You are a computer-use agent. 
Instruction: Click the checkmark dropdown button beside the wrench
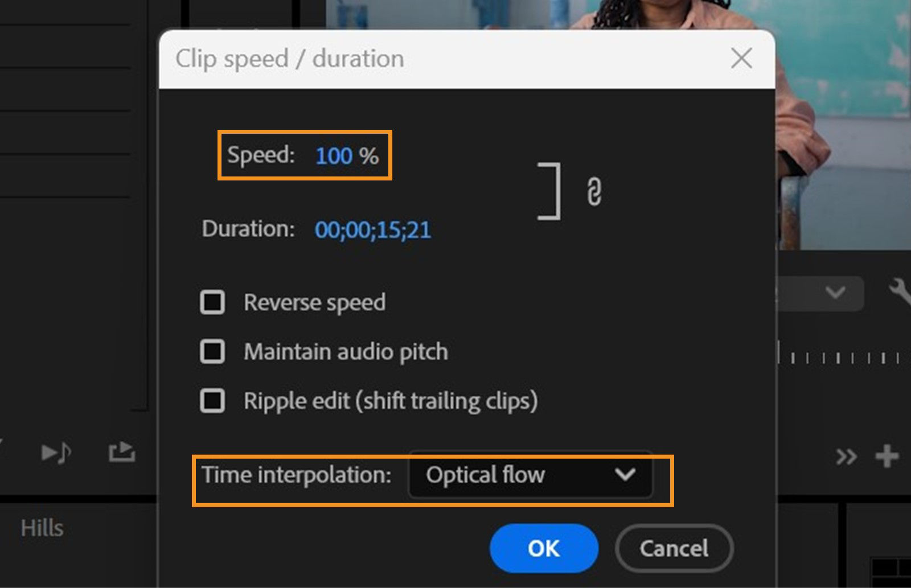point(835,293)
